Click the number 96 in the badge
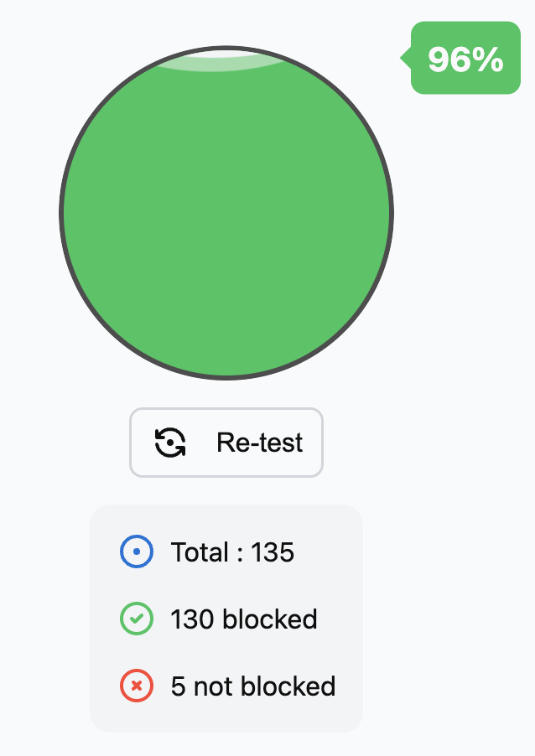Image resolution: width=535 pixels, height=756 pixels. 449,60
